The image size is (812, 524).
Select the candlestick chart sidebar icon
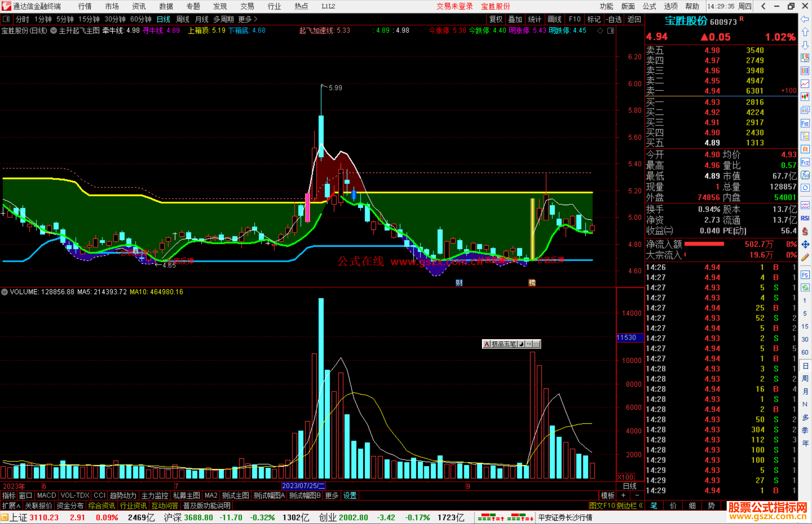pyautogui.click(x=805, y=97)
